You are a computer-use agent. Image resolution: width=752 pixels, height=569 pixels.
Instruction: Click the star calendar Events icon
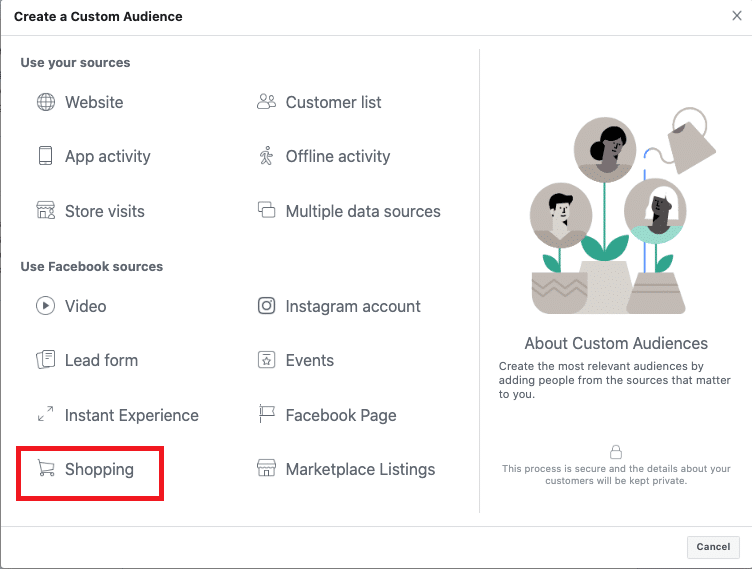tap(267, 360)
